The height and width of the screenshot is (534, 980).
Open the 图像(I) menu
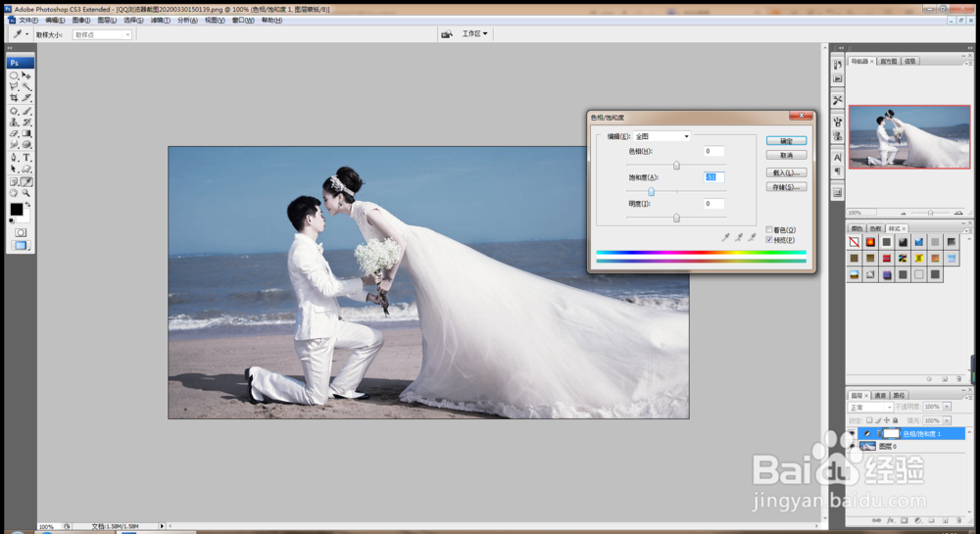coord(80,21)
